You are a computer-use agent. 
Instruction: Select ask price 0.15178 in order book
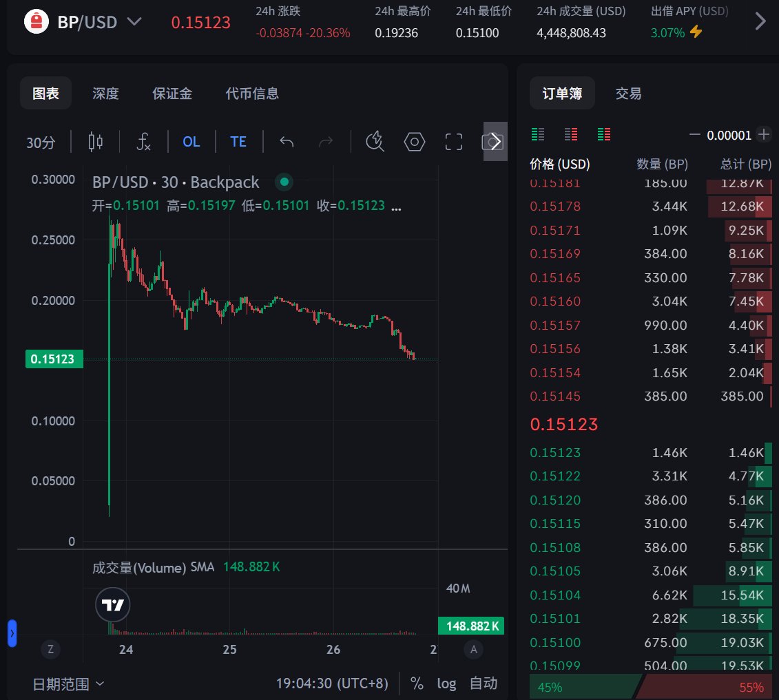tap(555, 206)
